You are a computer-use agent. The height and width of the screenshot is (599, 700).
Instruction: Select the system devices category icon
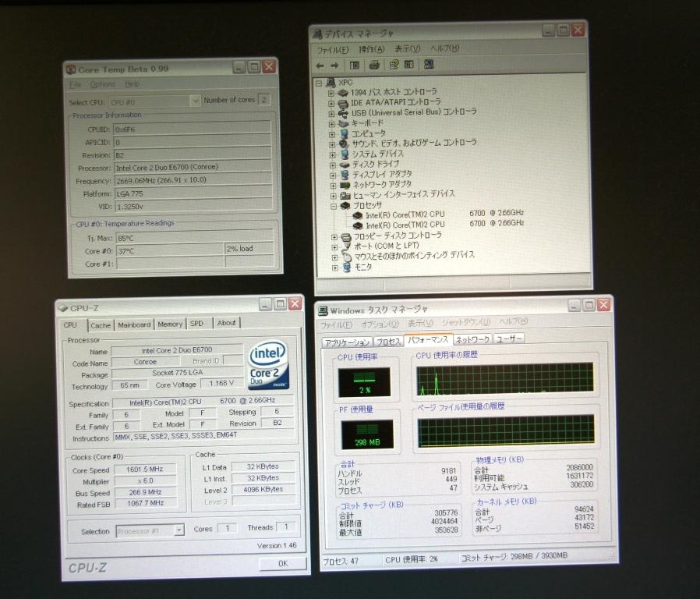pos(344,154)
